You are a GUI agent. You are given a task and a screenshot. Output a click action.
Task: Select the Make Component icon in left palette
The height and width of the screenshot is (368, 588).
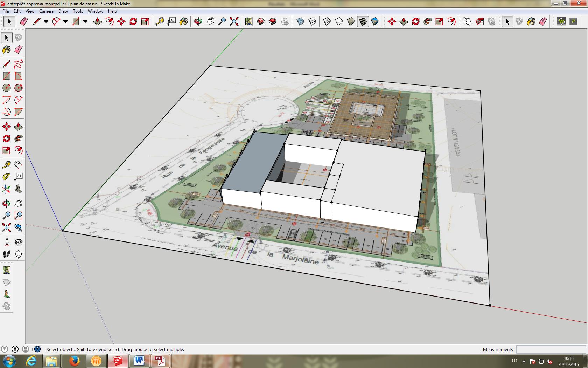(x=19, y=38)
